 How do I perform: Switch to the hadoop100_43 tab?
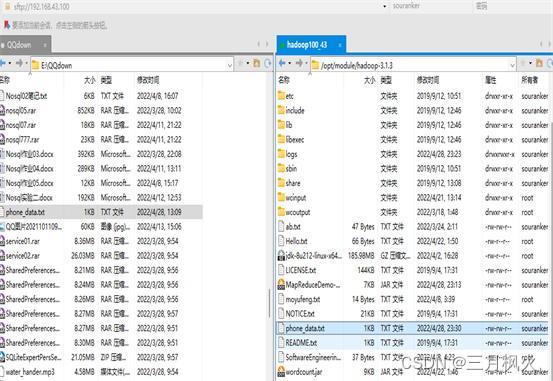pos(307,45)
